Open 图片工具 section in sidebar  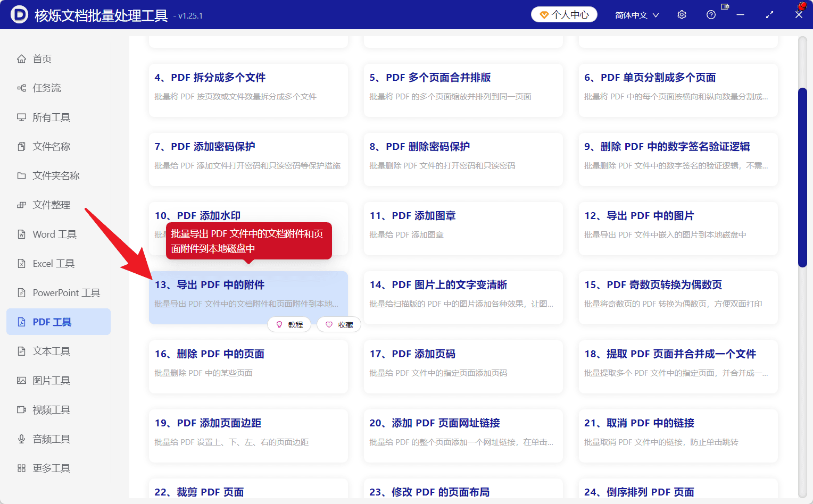tap(59, 381)
